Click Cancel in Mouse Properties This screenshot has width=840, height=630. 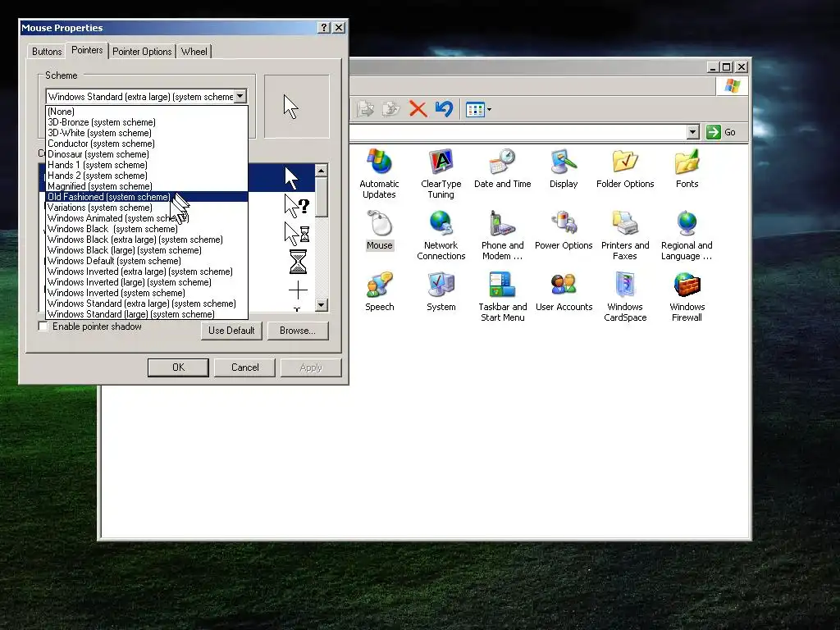[x=244, y=367]
